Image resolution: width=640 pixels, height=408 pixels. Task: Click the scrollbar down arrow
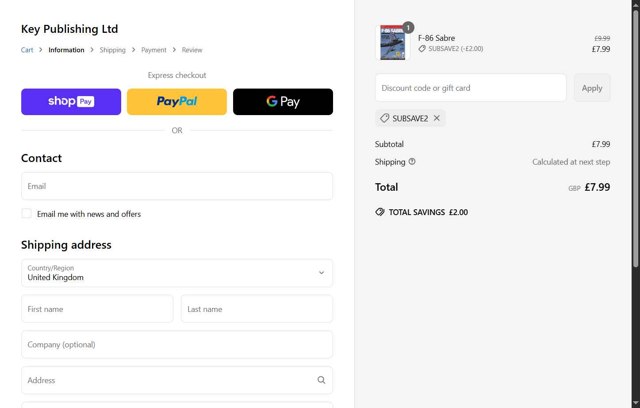pos(636,404)
